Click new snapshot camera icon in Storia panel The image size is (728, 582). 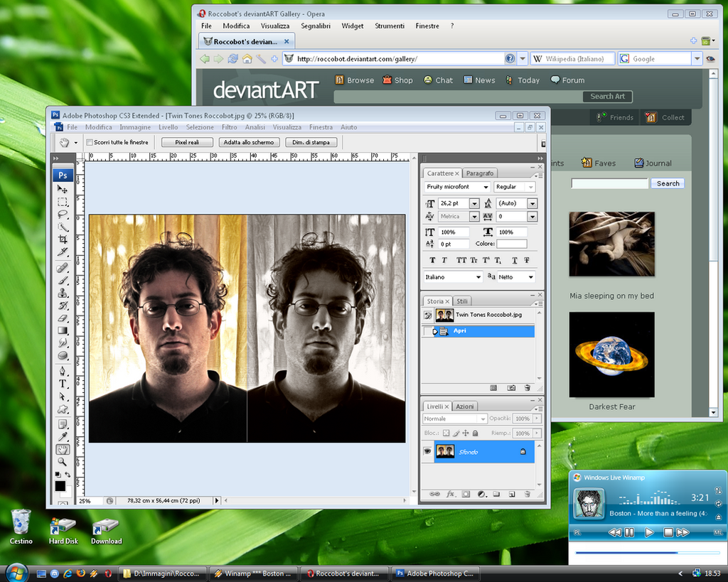tap(511, 387)
